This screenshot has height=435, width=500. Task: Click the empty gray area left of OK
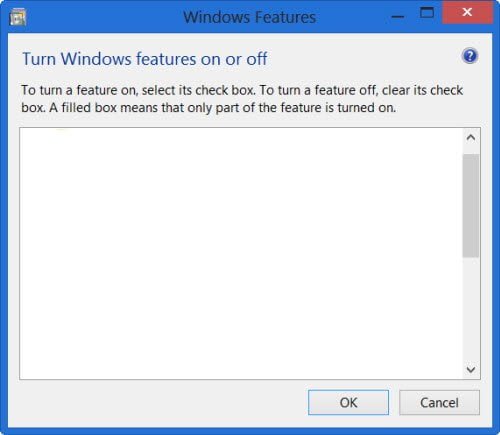click(x=160, y=402)
